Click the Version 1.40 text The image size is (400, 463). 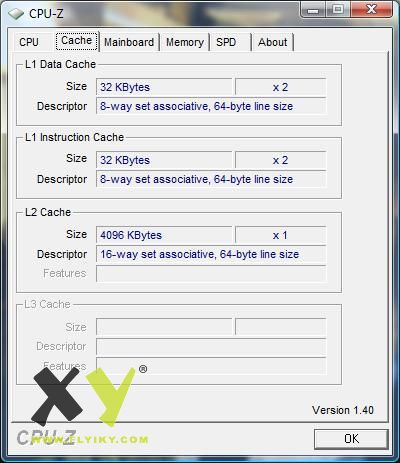point(343,410)
